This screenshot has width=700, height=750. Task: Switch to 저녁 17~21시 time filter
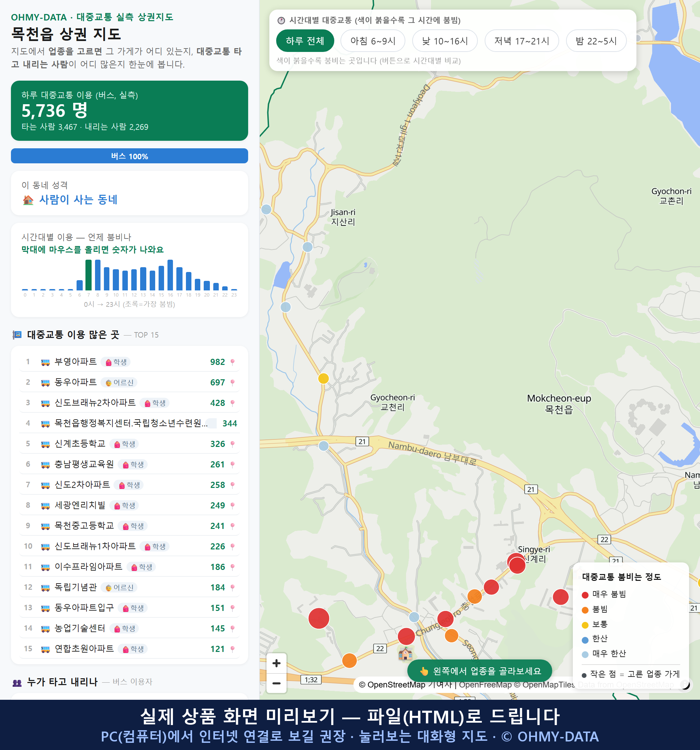(x=521, y=41)
